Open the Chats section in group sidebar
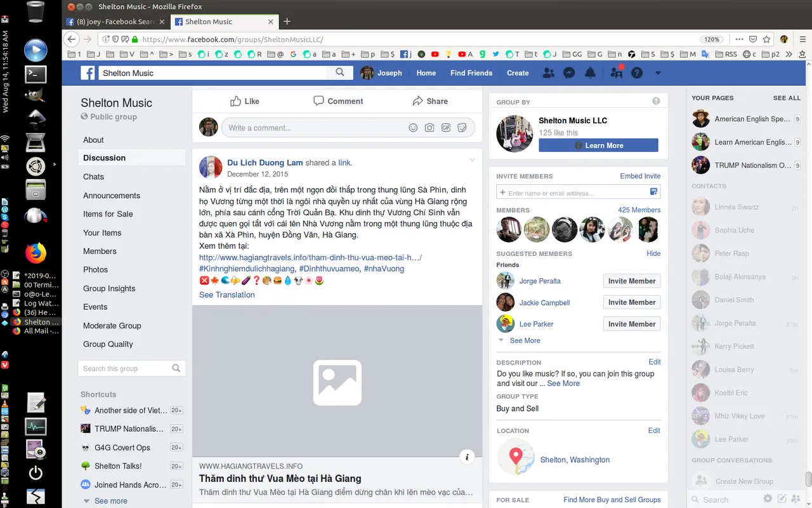This screenshot has height=508, width=812. (93, 177)
